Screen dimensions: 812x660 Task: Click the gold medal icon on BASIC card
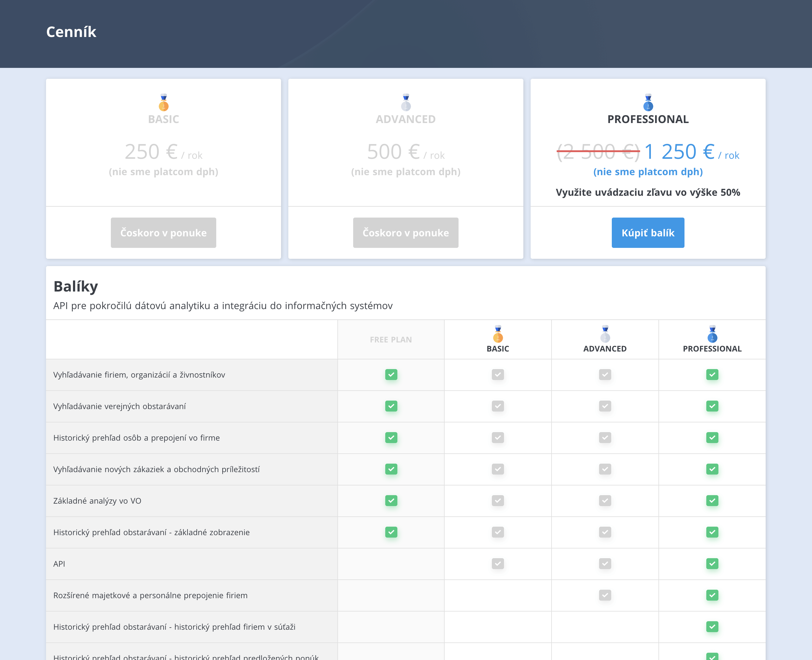(163, 103)
